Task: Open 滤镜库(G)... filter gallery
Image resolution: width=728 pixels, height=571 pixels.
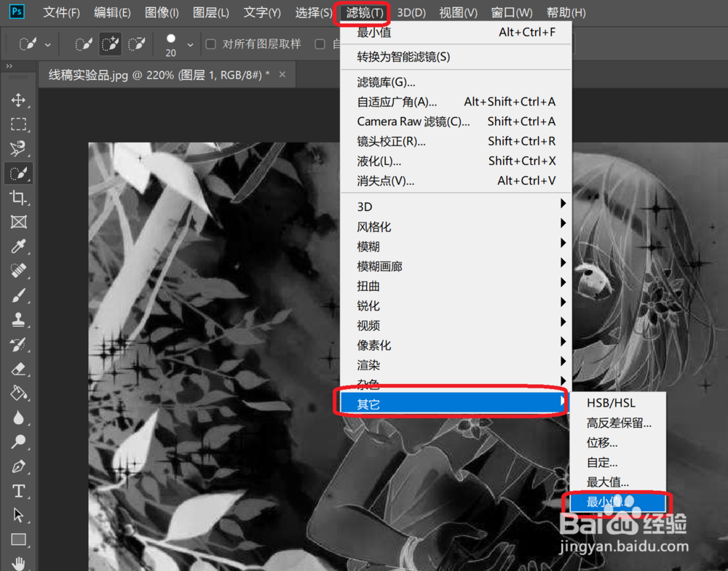Action: 456,83
